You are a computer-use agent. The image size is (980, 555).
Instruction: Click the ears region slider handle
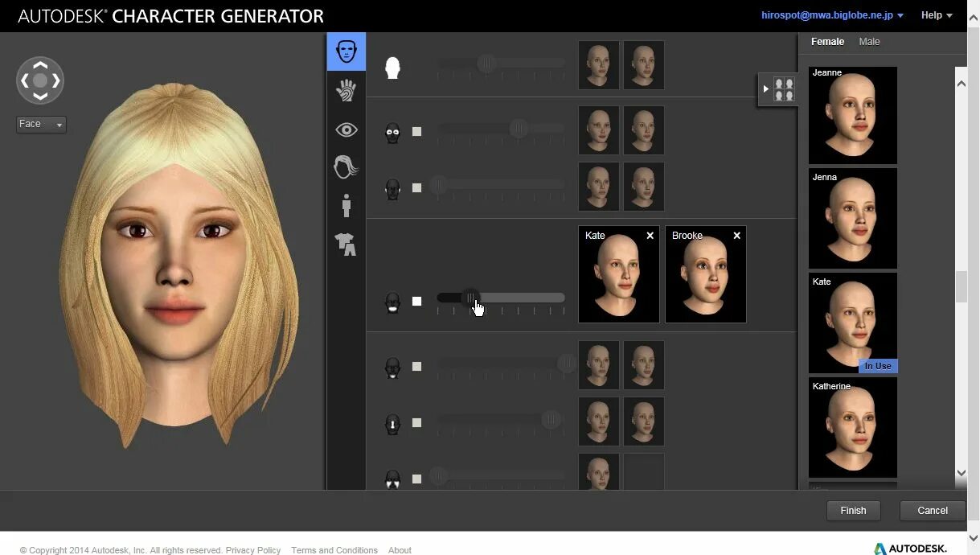(x=439, y=185)
